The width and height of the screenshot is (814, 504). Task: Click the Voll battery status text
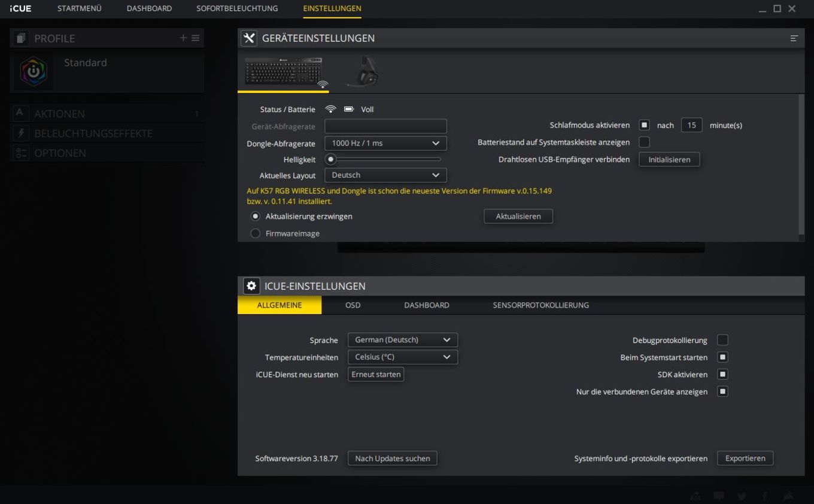[367, 110]
